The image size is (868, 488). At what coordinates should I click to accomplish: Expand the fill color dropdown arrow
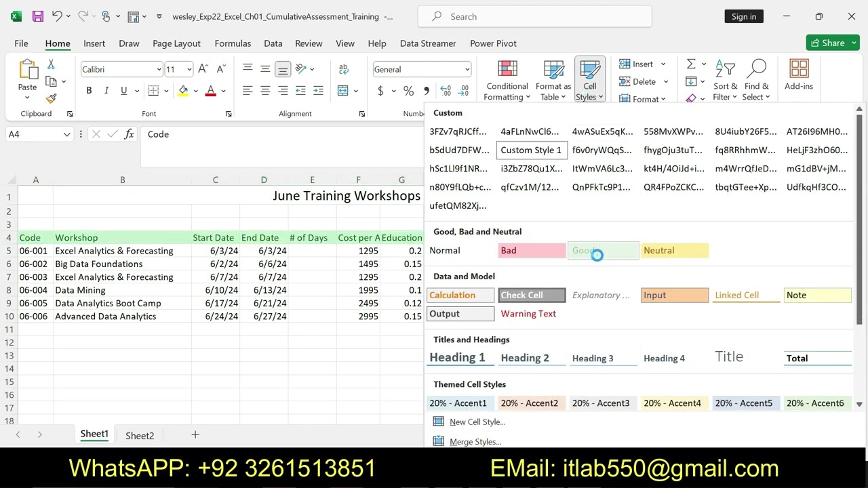[x=195, y=91]
